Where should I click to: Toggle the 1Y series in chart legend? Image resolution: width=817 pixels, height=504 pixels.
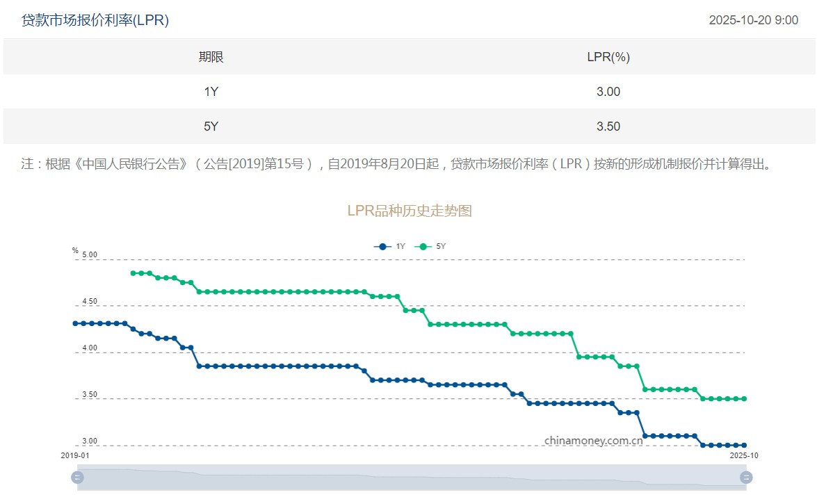coord(389,246)
